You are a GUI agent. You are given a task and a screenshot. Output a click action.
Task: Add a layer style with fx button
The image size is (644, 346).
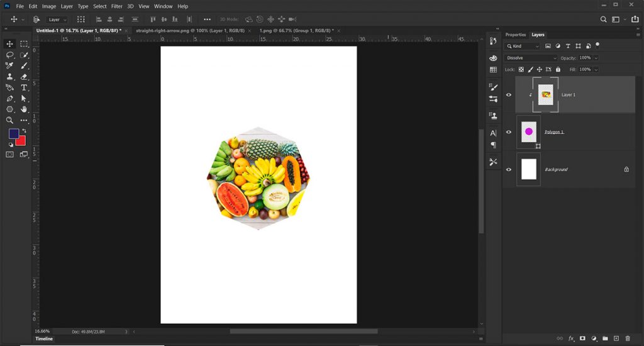571,338
